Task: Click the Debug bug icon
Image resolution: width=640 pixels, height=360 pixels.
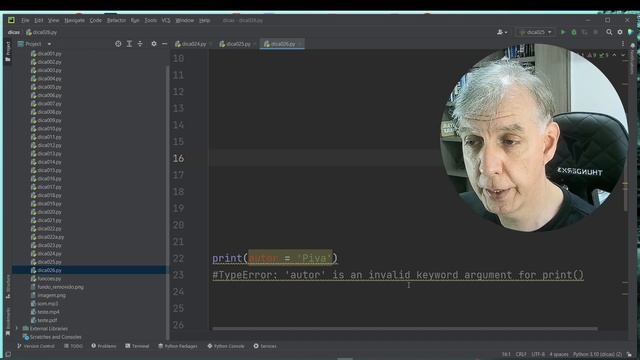Action: pos(574,32)
